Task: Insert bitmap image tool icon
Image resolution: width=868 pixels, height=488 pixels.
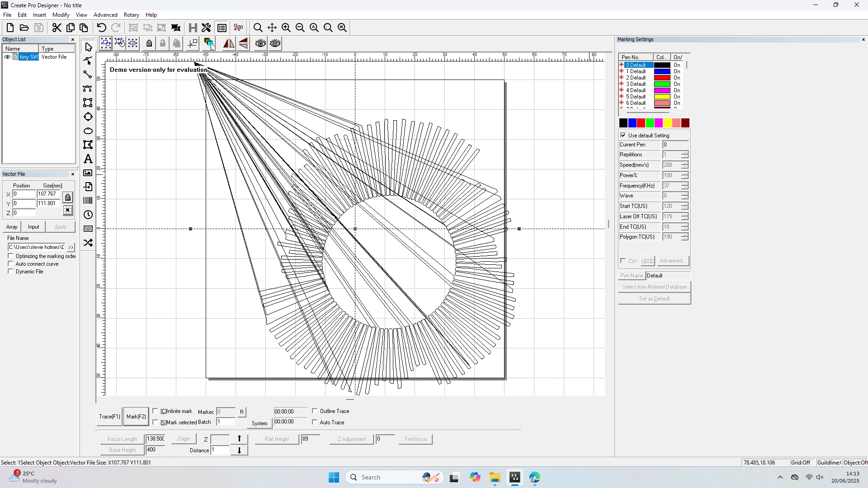Action: (88, 173)
